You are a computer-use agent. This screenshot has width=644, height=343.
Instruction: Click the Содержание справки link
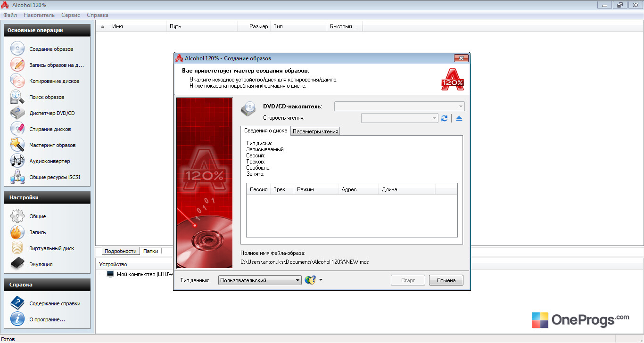(55, 303)
